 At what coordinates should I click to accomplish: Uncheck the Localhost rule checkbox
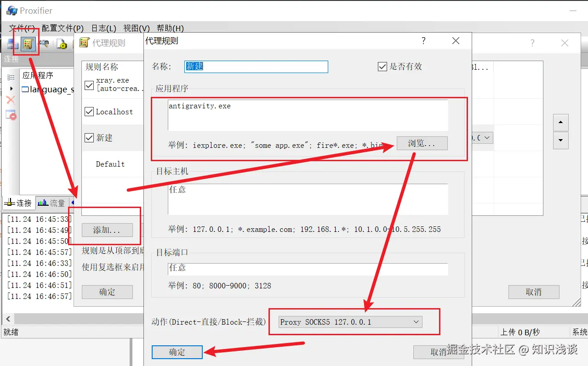(x=90, y=112)
